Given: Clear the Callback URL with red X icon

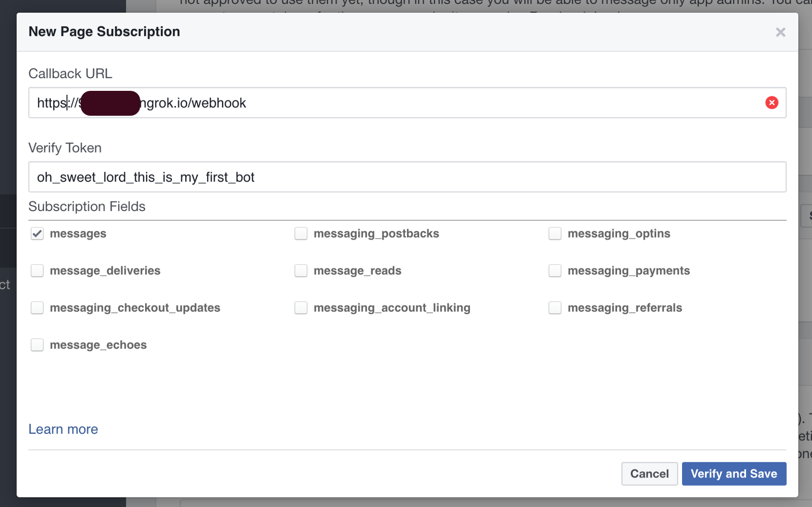Looking at the screenshot, I should coord(771,103).
